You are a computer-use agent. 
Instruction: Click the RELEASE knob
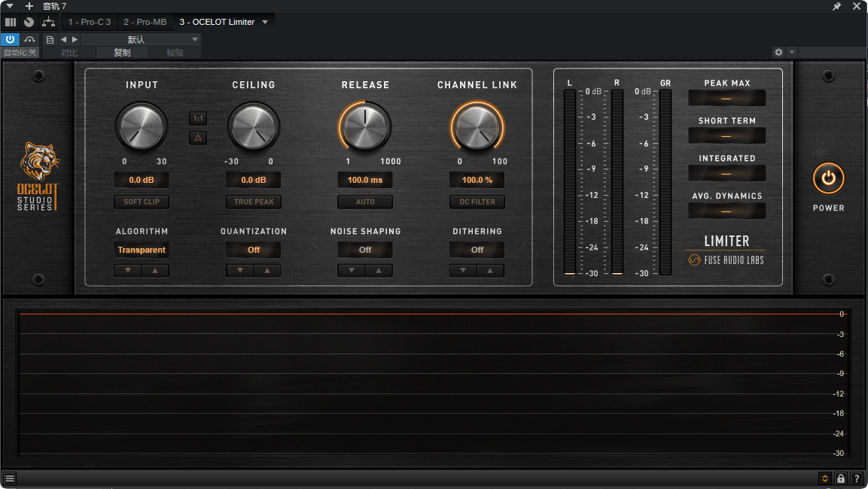coord(365,126)
